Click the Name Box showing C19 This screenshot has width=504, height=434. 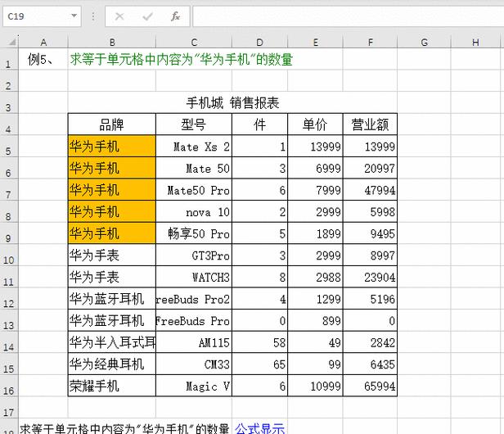[42, 16]
